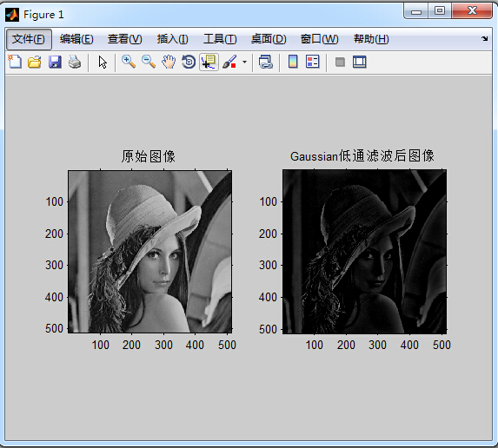Insert a legend with the legend button

tap(313, 62)
